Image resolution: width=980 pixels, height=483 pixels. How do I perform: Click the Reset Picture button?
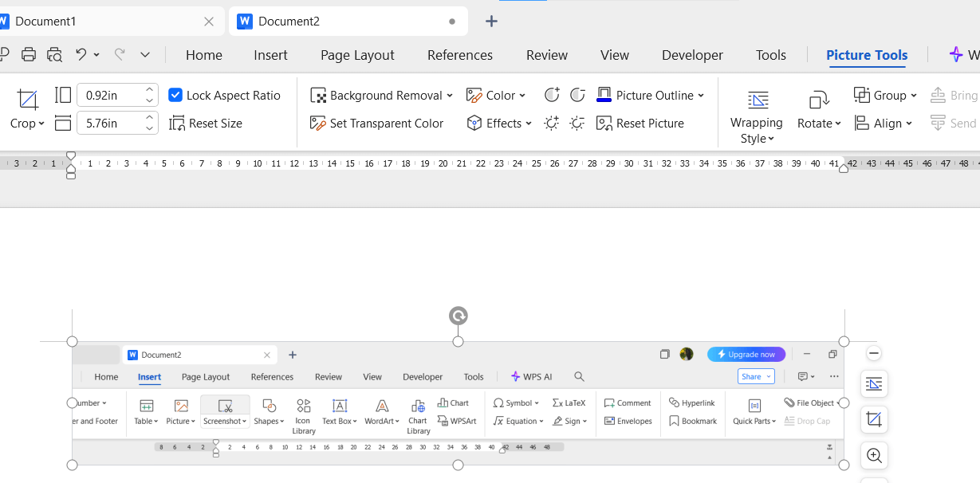[x=640, y=124]
